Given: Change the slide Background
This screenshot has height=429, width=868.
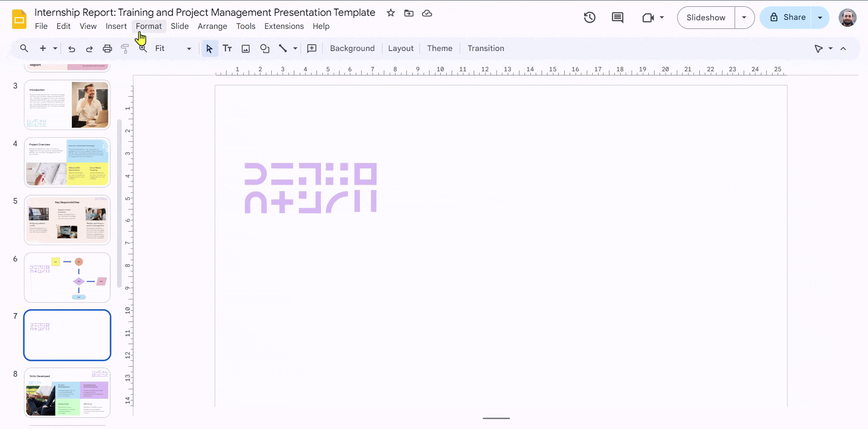Looking at the screenshot, I should [x=352, y=48].
